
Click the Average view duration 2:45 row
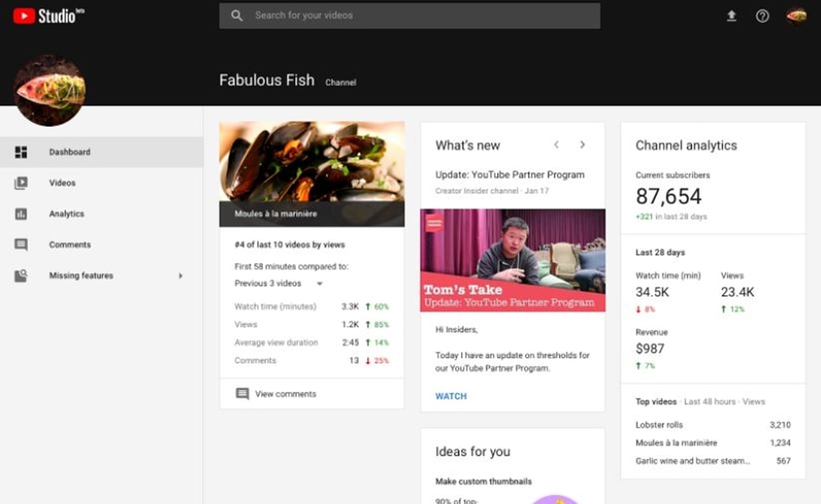coord(312,343)
